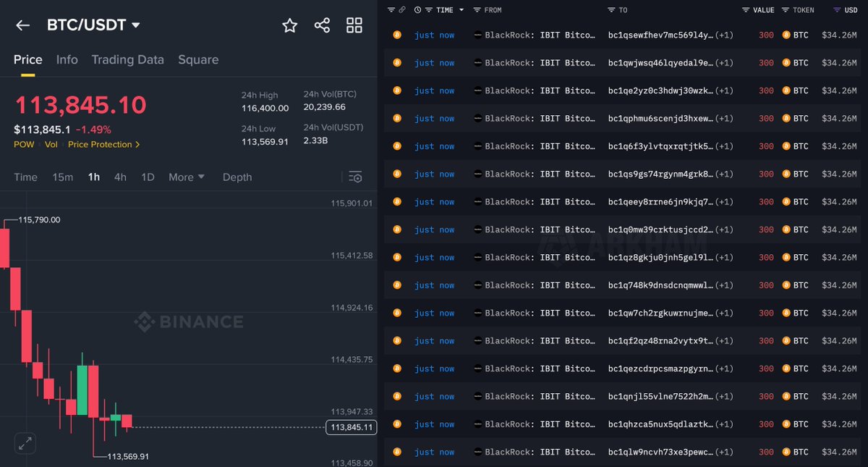
Task: Click the clock icon in TIME header
Action: (418, 10)
